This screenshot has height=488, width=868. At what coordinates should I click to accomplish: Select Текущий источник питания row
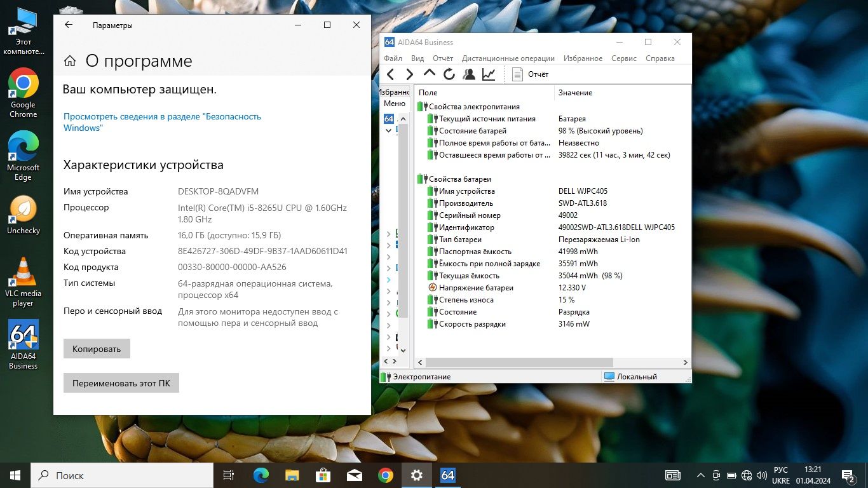pyautogui.click(x=552, y=119)
